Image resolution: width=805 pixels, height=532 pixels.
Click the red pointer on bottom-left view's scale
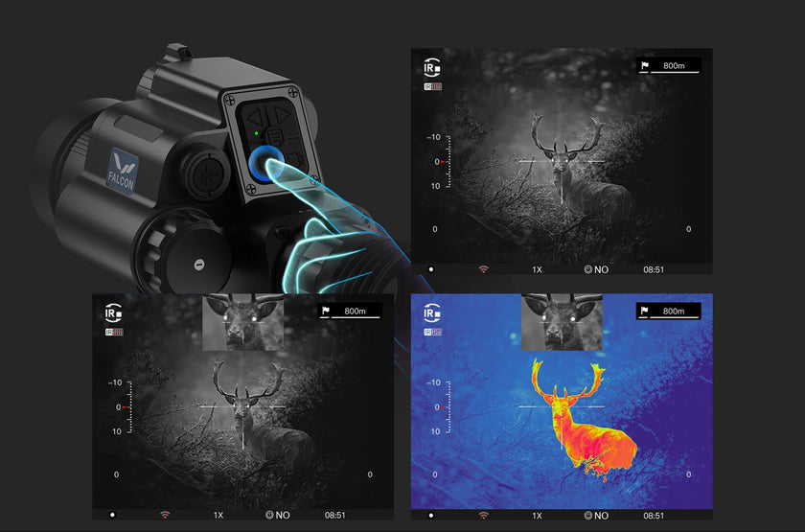tap(124, 407)
